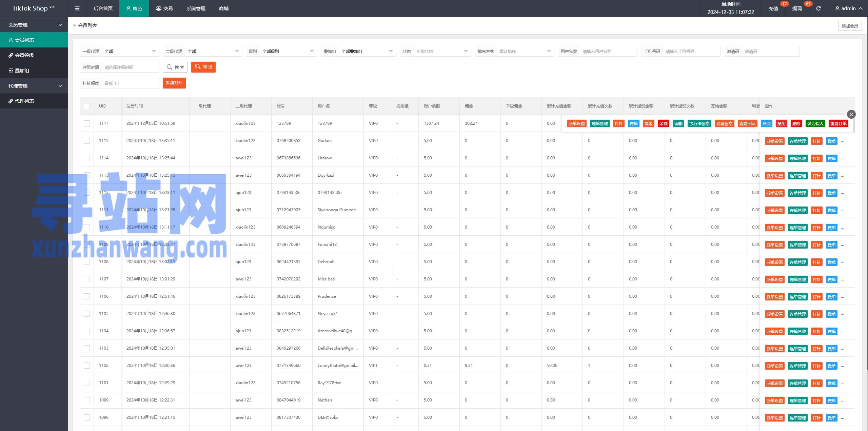
Task: Open the 提现 notifications item
Action: coord(797,8)
